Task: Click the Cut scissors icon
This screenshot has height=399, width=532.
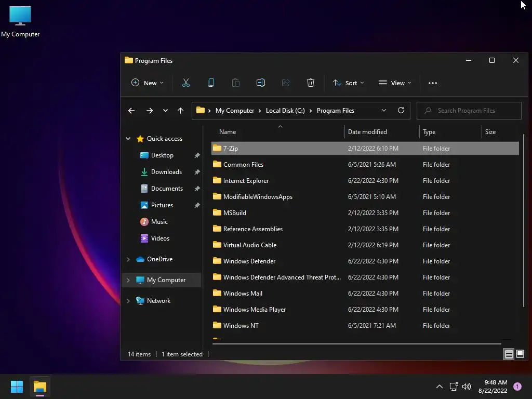Action: (x=185, y=83)
